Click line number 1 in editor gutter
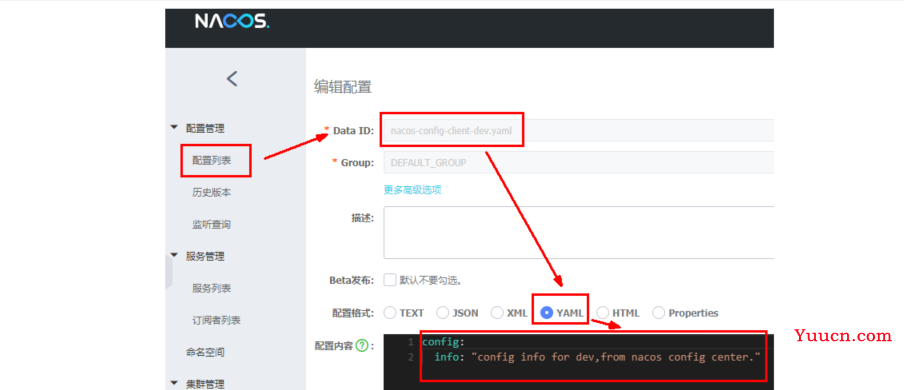This screenshot has width=904, height=390. 410,342
